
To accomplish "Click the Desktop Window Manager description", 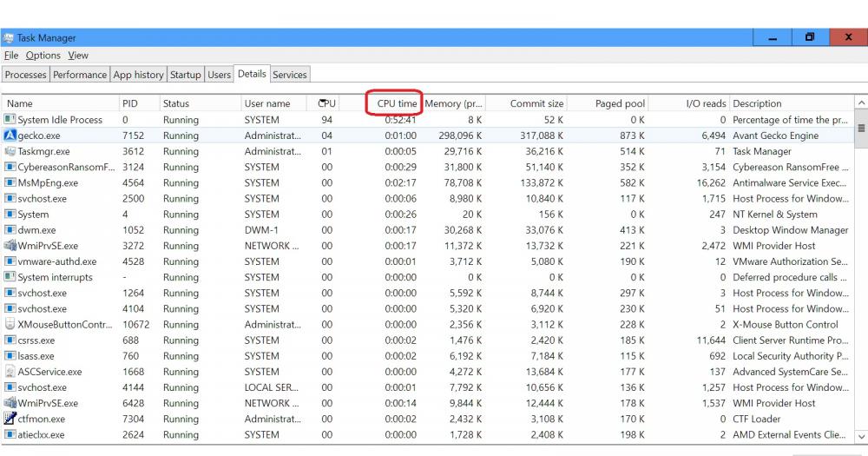I will point(791,230).
